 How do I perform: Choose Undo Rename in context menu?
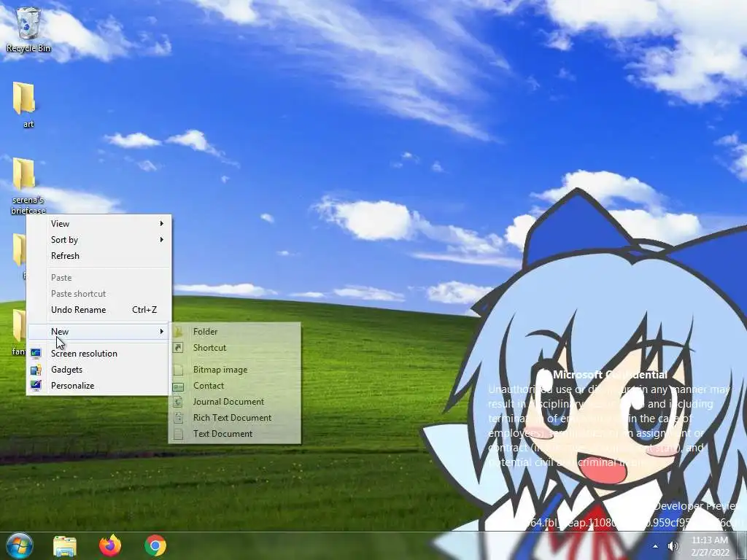98,309
